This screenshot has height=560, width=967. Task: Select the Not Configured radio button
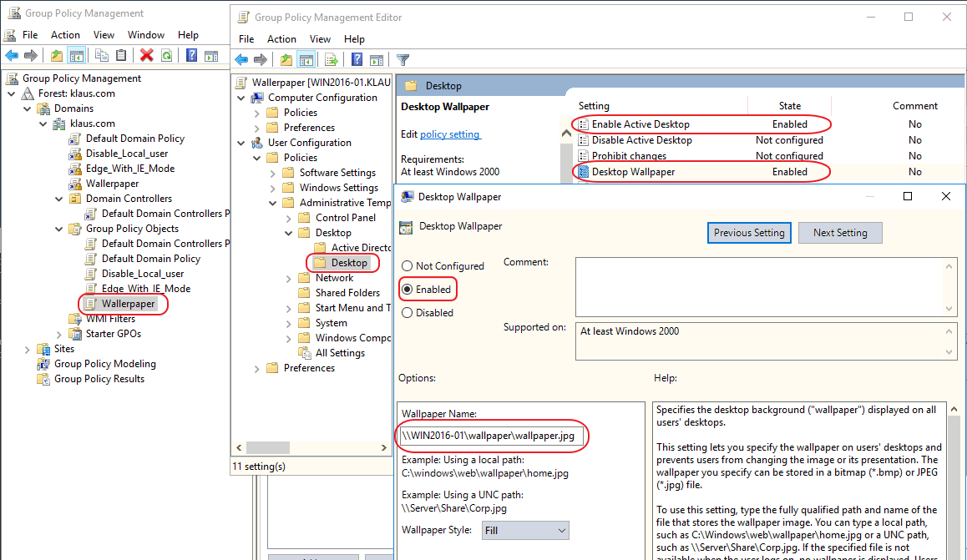point(408,266)
